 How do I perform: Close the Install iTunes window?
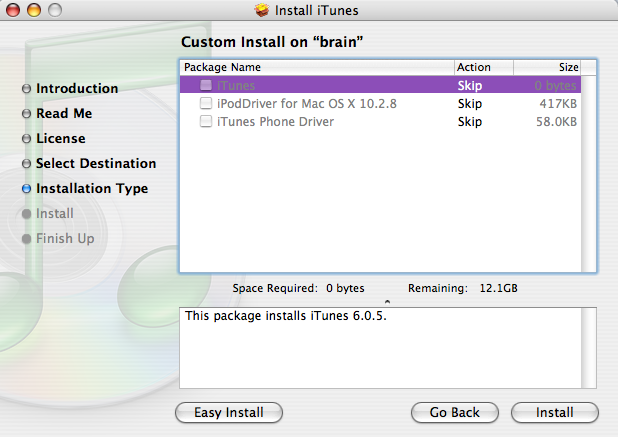(x=13, y=10)
